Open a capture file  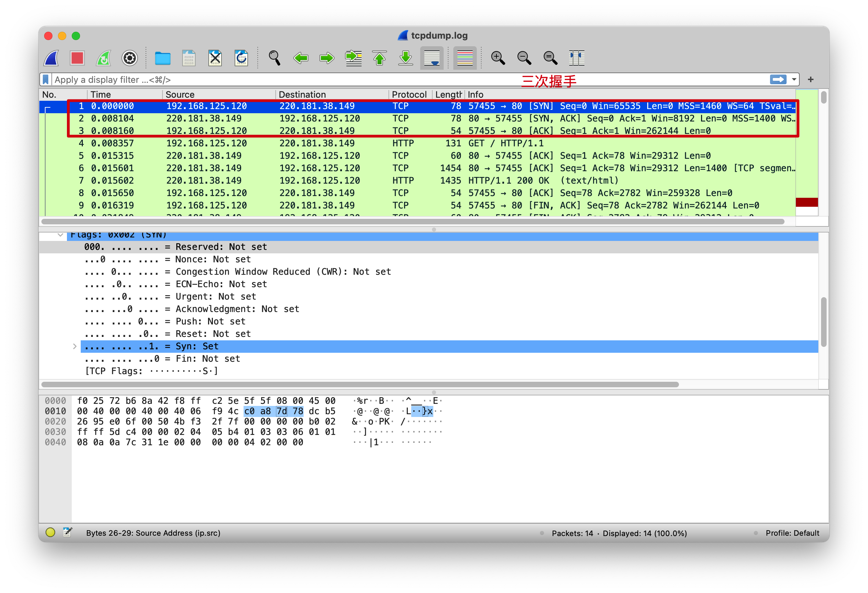click(162, 58)
